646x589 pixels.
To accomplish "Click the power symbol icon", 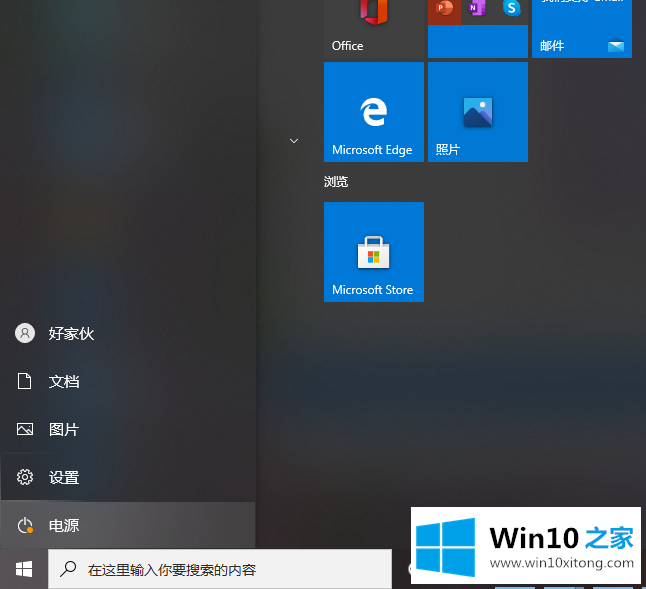I will tap(25, 525).
